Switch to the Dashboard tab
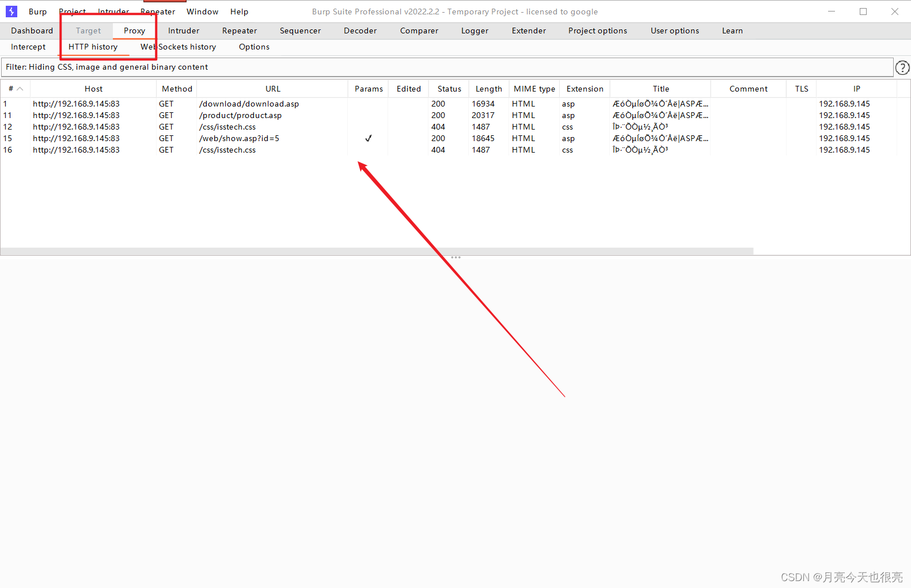The height and width of the screenshot is (588, 911). point(32,31)
